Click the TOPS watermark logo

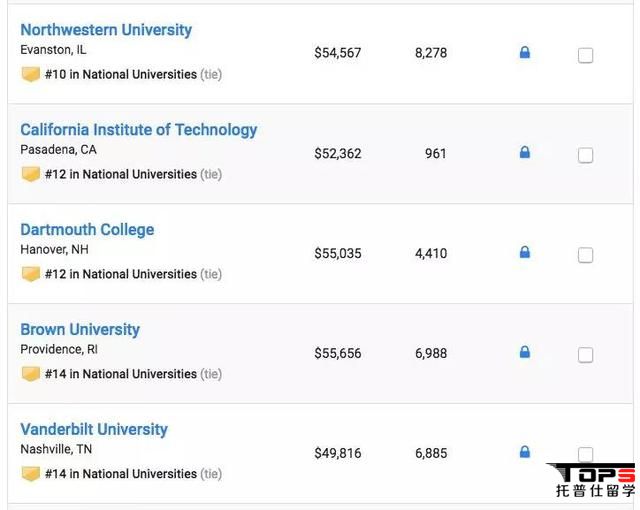(x=592, y=480)
